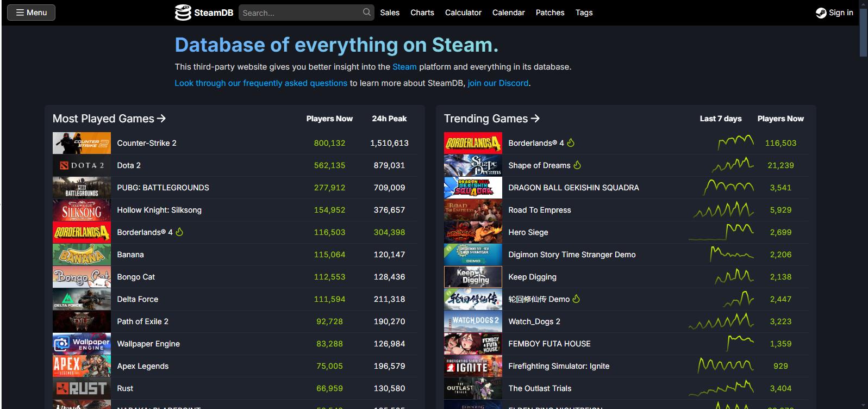
Task: Open the Counter-Strike 2 game thumbnail
Action: click(82, 143)
